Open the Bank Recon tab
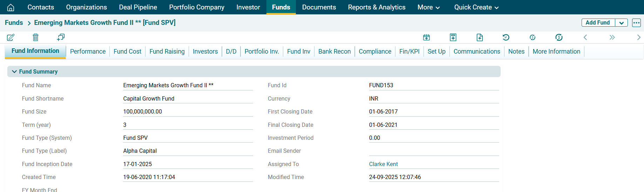Screen dimensions: 644x192 tap(334, 52)
